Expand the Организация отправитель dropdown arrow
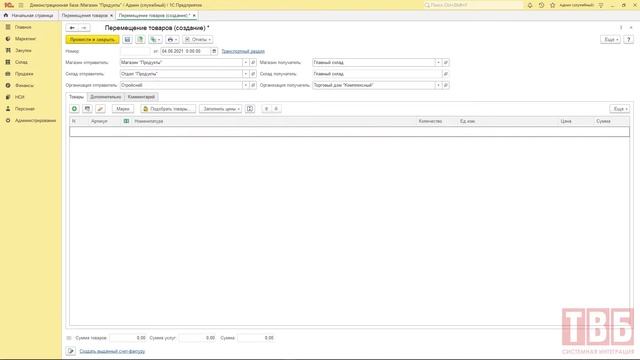 pos(246,85)
